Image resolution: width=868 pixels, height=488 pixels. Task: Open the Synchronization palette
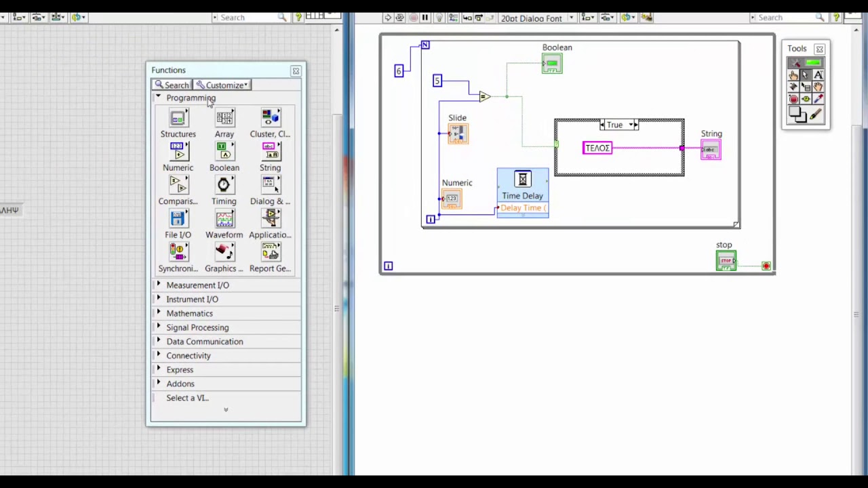178,253
